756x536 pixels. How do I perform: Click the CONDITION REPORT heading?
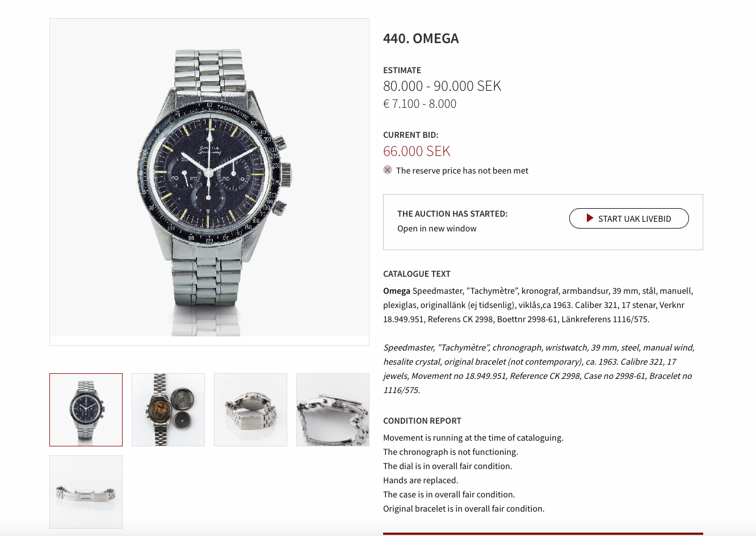click(422, 421)
